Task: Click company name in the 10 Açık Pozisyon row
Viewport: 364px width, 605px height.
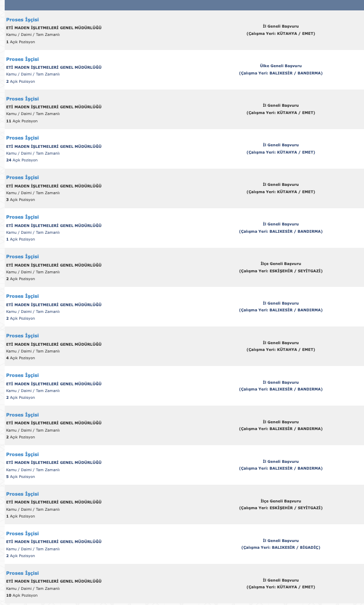Action: click(54, 581)
